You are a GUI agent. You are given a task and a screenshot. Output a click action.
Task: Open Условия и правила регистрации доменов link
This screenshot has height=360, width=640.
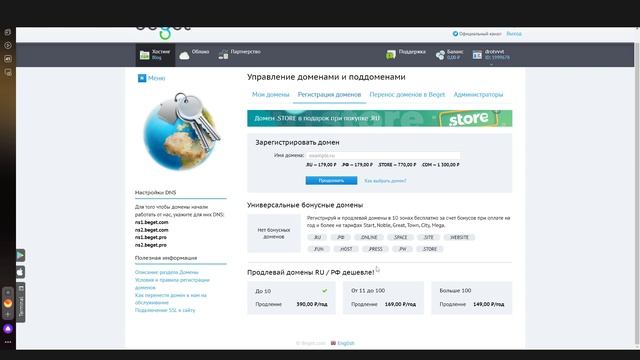[x=172, y=284]
